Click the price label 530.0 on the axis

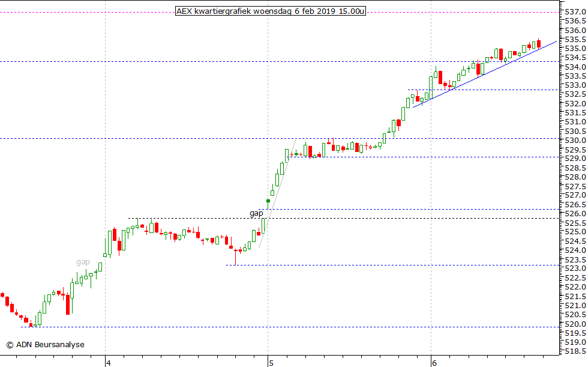point(575,141)
